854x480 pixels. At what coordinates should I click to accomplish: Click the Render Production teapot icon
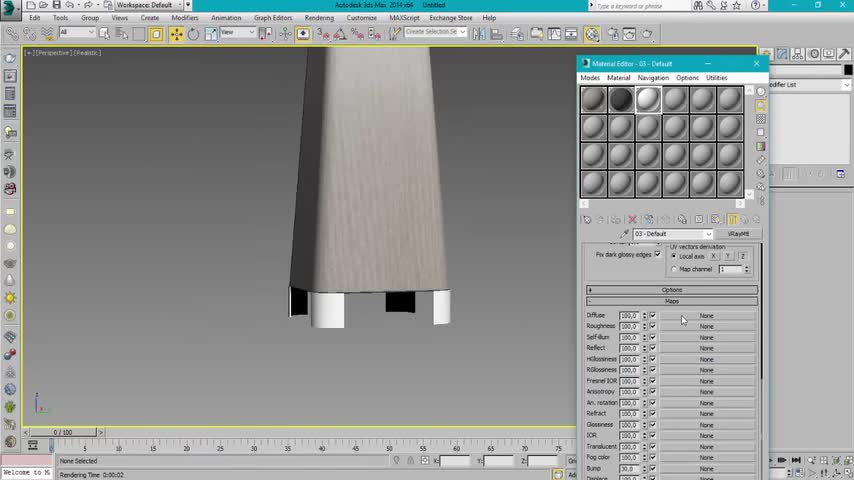(x=647, y=33)
